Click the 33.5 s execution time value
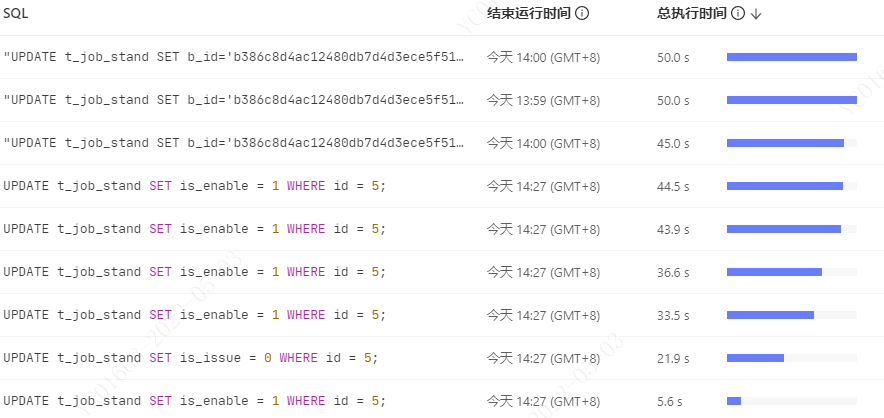Screen dimensions: 884x418 [x=673, y=315]
